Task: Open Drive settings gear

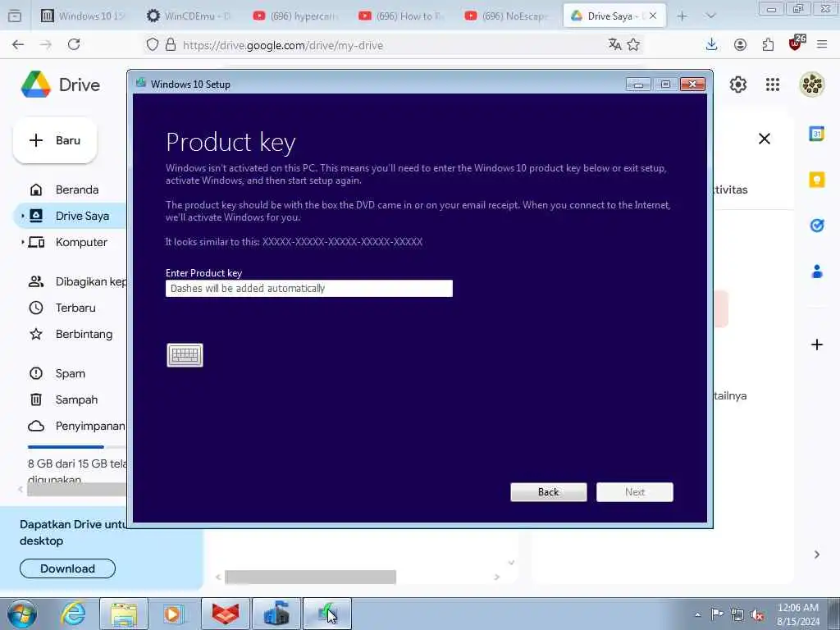Action: point(738,84)
